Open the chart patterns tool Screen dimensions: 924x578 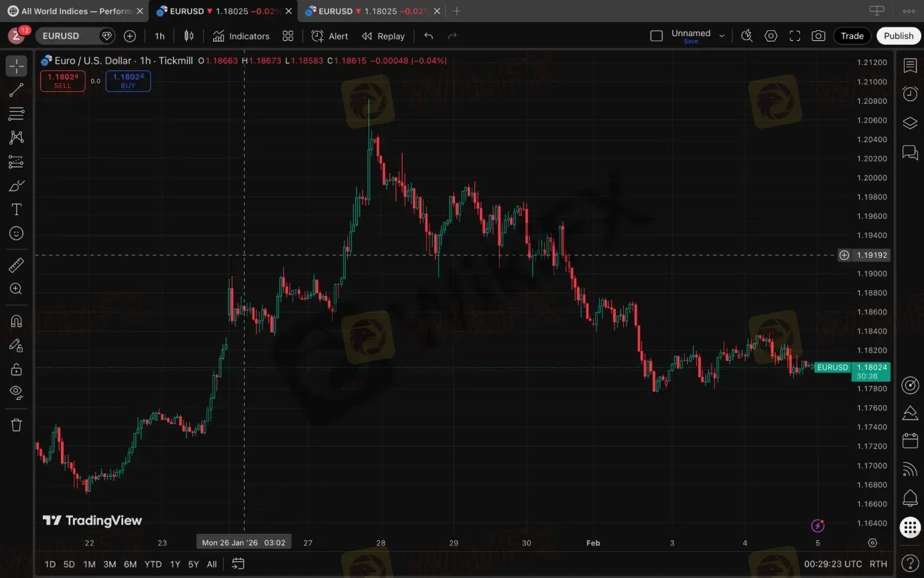(17, 137)
